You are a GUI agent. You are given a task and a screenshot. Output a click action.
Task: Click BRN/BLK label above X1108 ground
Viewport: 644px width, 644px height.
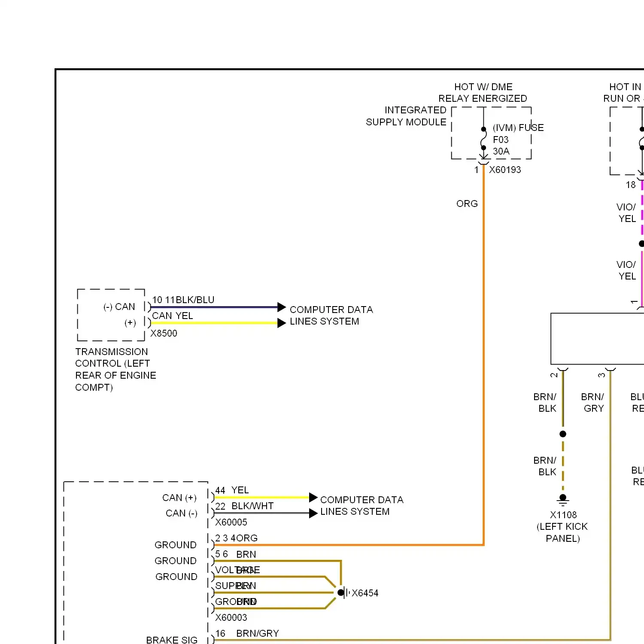(x=545, y=466)
